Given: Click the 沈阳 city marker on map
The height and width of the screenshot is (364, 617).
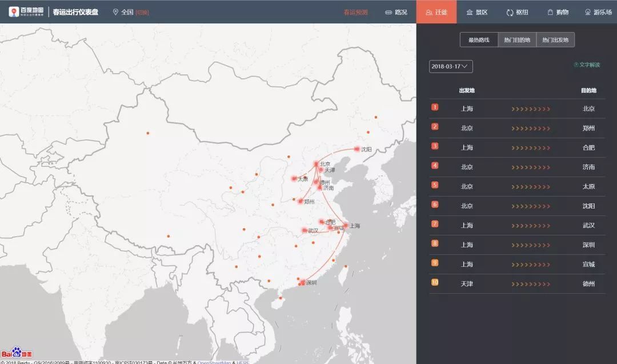Looking at the screenshot, I should 357,149.
